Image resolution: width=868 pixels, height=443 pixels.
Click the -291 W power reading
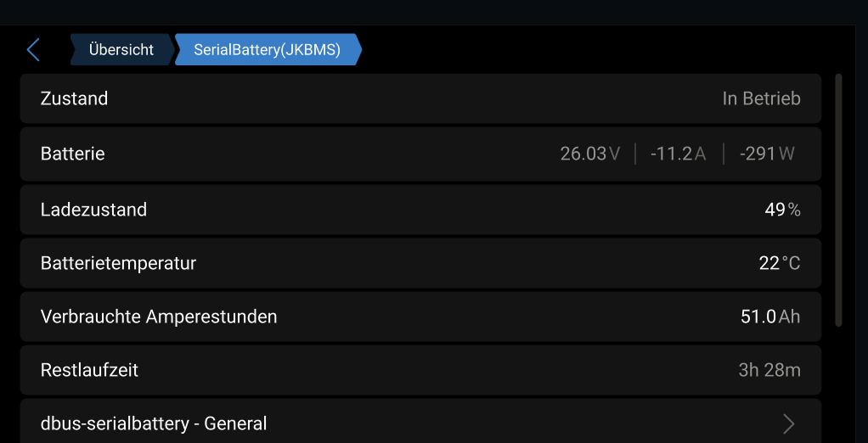point(767,154)
